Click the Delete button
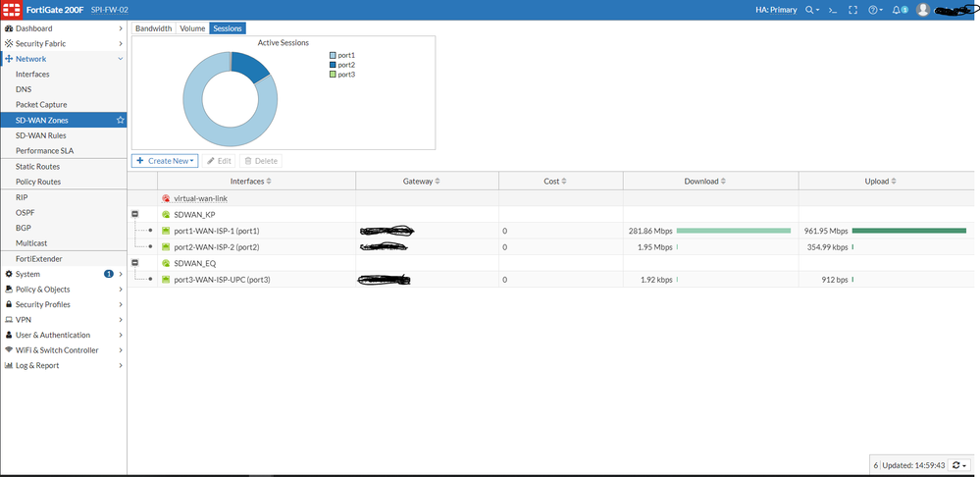Viewport: 980px width, 477px height. point(261,161)
